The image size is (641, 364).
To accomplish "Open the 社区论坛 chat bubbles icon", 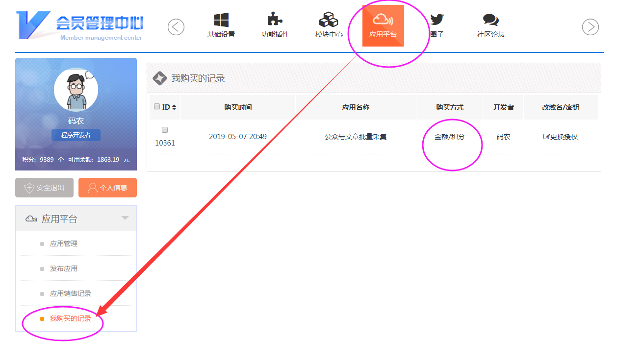I will point(490,21).
